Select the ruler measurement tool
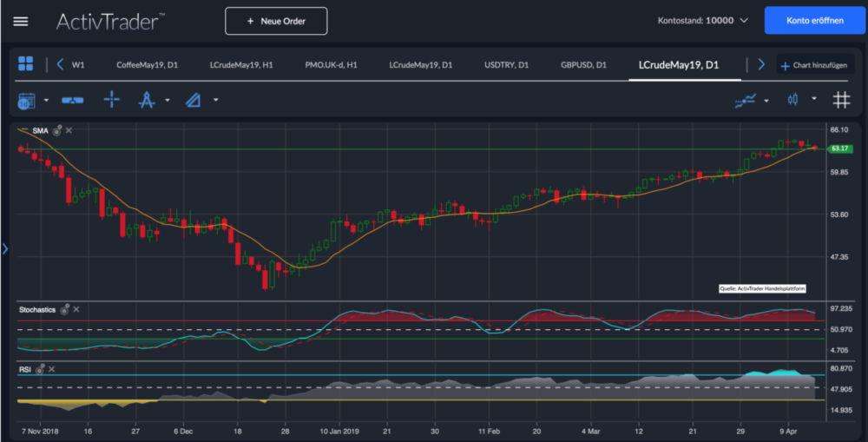868x442 pixels. pos(73,100)
